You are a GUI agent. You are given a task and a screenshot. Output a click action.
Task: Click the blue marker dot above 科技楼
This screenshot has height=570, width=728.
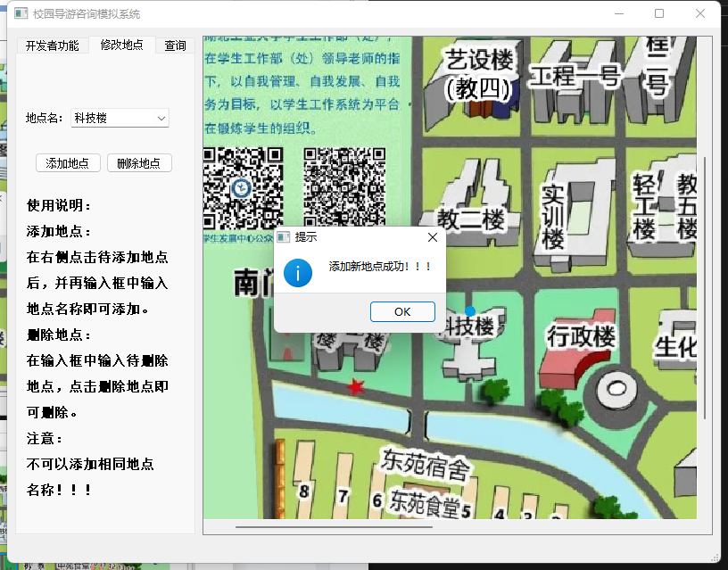point(470,310)
